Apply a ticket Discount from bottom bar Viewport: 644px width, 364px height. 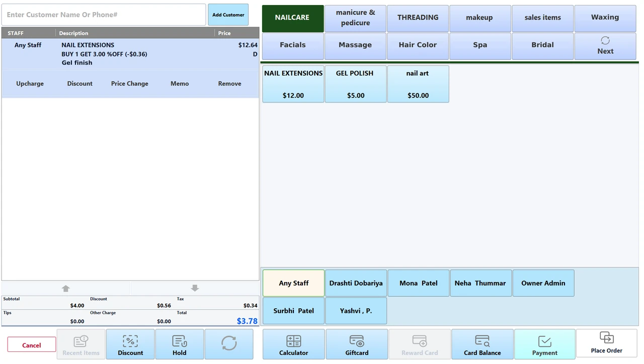click(130, 344)
